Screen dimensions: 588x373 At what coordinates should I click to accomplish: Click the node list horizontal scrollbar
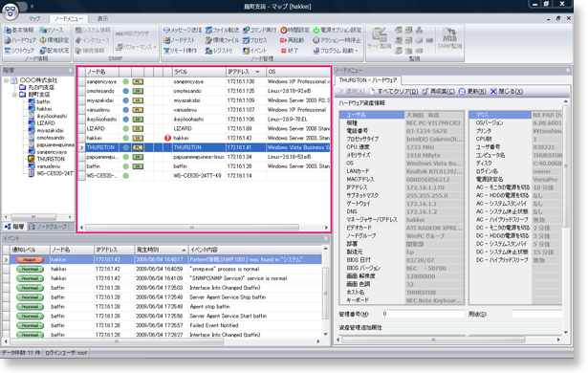[x=204, y=228]
